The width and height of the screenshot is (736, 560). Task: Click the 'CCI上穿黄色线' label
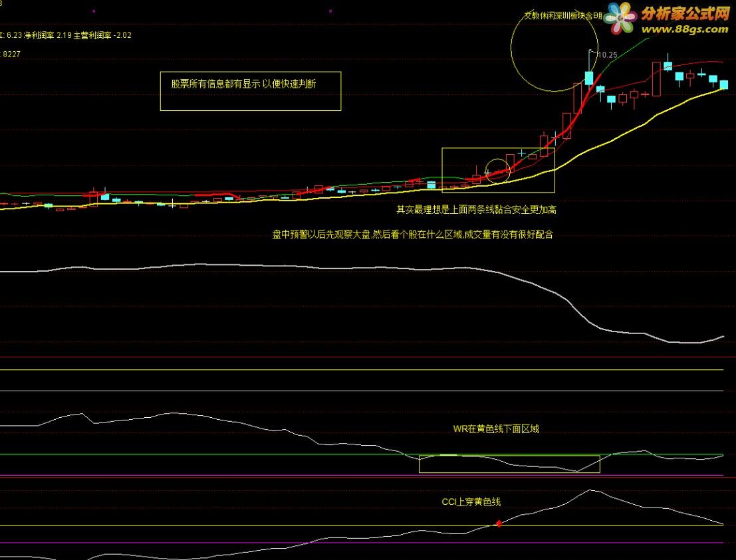click(471, 502)
